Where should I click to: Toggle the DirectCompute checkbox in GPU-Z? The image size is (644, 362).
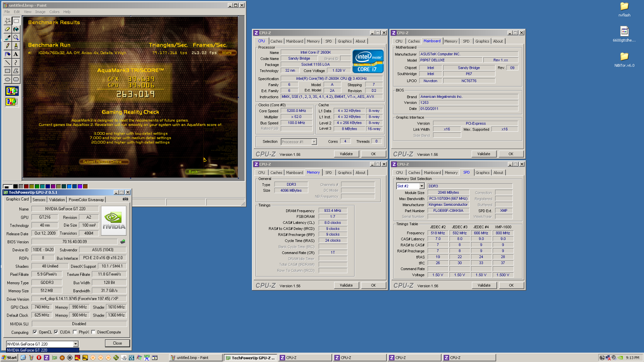(93, 332)
